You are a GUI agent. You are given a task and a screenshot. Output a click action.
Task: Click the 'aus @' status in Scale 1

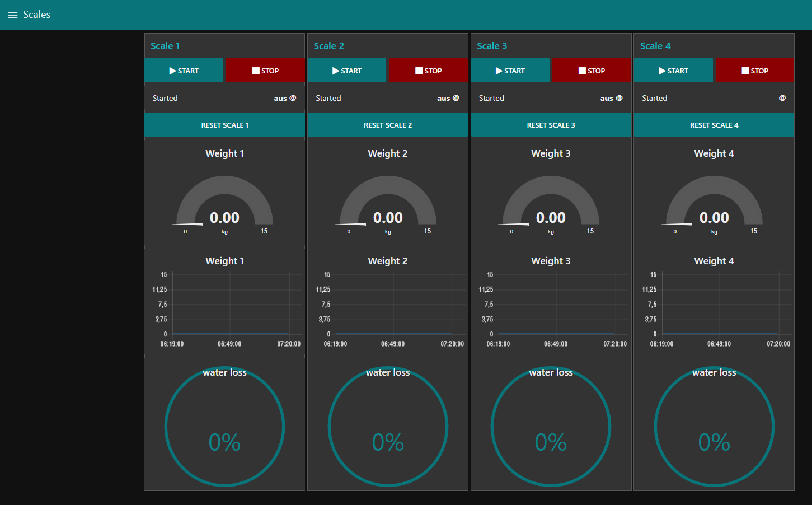285,98
